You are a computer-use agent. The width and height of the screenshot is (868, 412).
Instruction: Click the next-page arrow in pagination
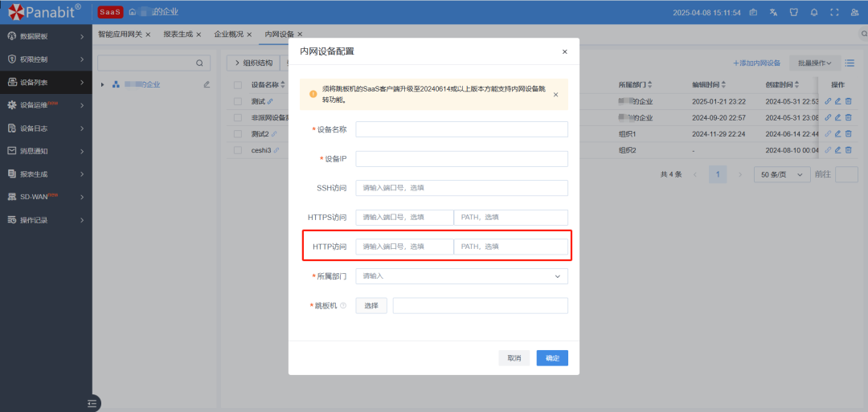pos(741,174)
